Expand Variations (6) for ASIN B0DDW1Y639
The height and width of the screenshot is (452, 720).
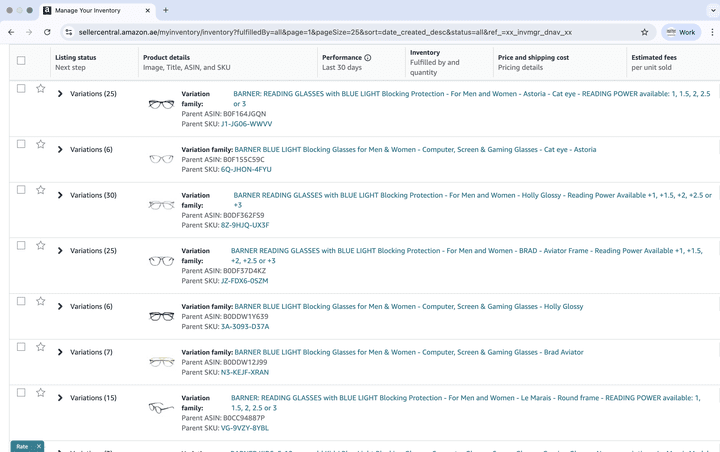(60, 306)
